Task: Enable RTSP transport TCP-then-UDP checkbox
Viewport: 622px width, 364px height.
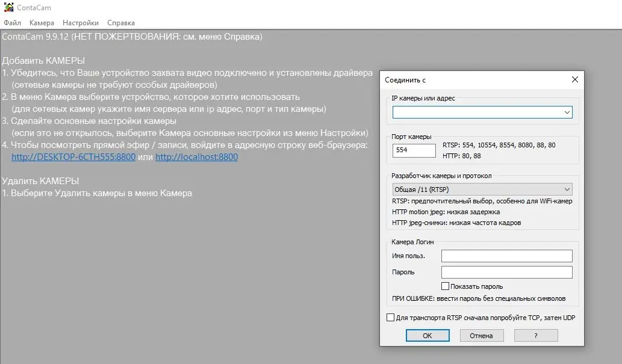Action: [x=391, y=317]
